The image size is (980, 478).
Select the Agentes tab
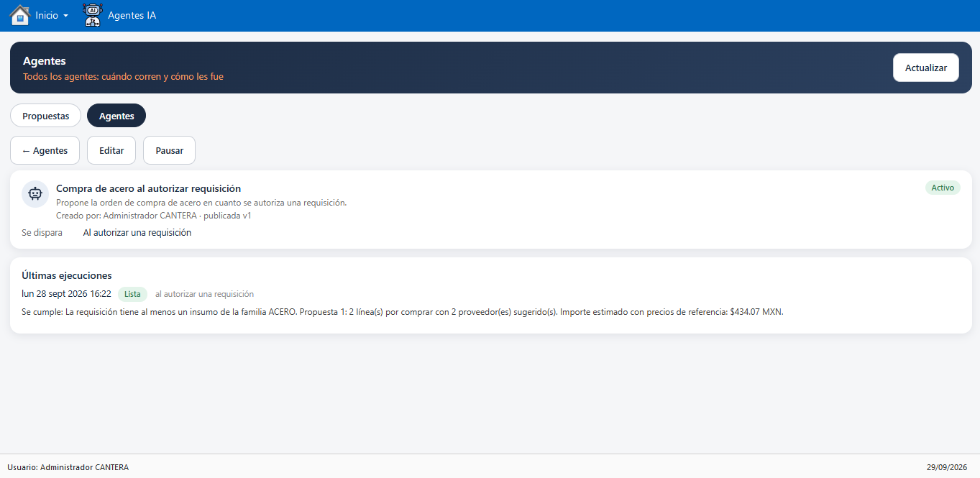click(x=116, y=116)
